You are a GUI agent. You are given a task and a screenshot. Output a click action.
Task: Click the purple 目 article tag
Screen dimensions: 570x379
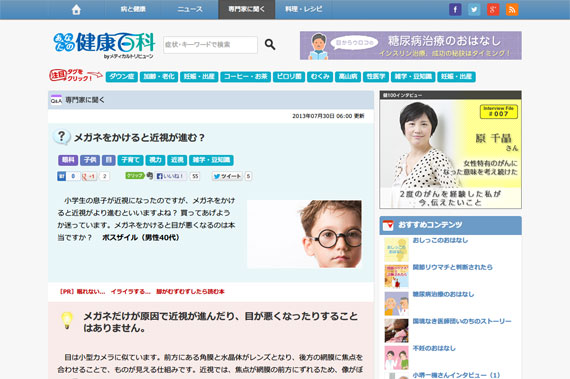108,160
